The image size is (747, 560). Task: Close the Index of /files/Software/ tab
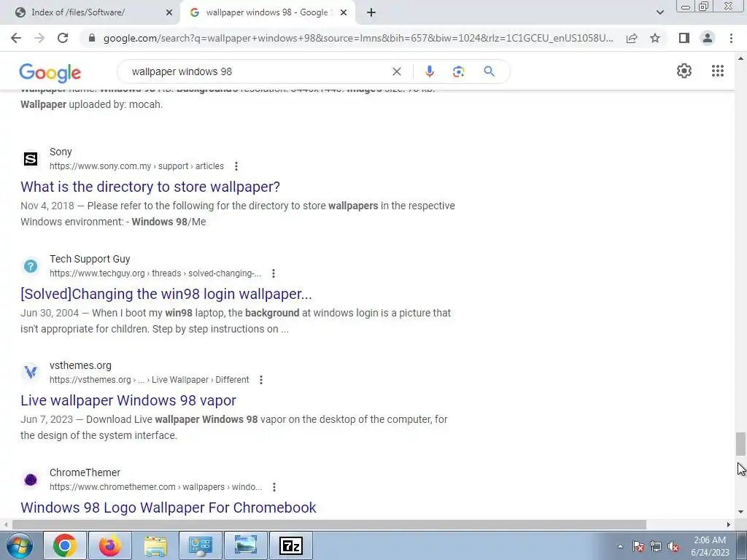(169, 13)
